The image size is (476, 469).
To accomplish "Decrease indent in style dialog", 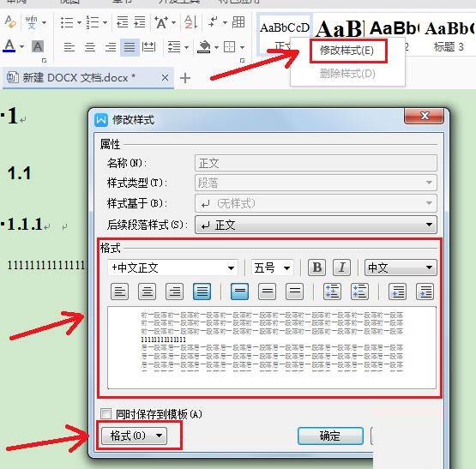I will point(397,292).
